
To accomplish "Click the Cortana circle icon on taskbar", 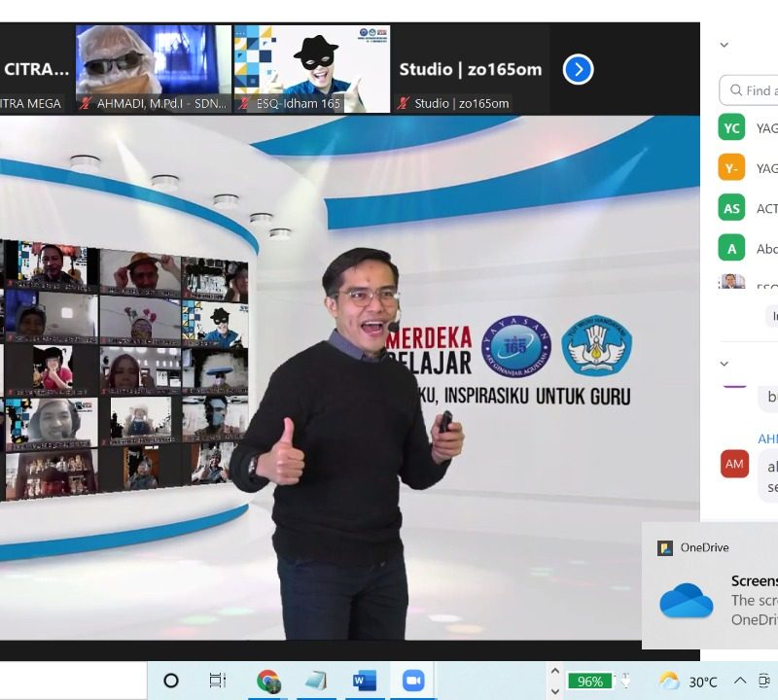I will coord(171,681).
